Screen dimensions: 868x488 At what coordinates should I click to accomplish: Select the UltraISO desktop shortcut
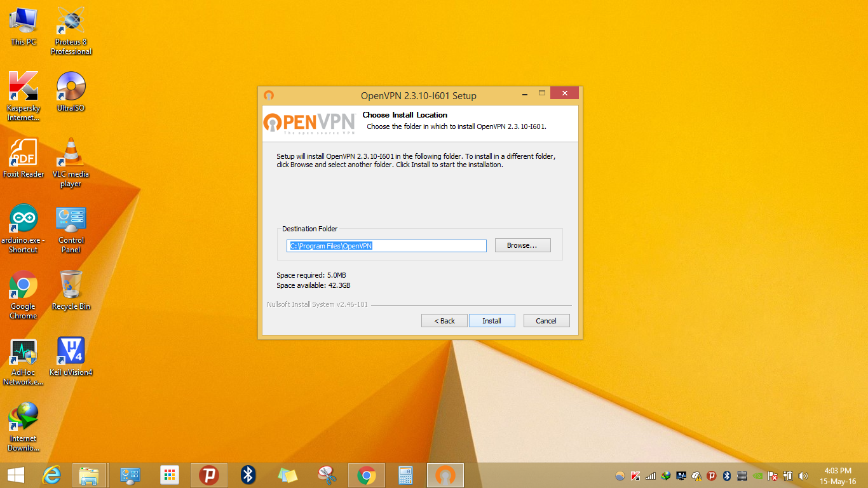(71, 91)
